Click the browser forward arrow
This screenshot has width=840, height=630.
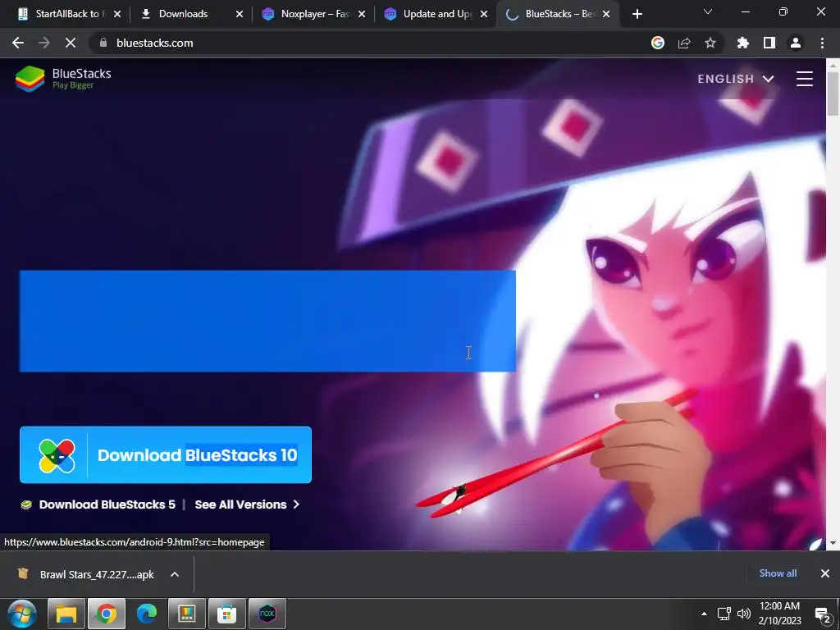point(44,43)
